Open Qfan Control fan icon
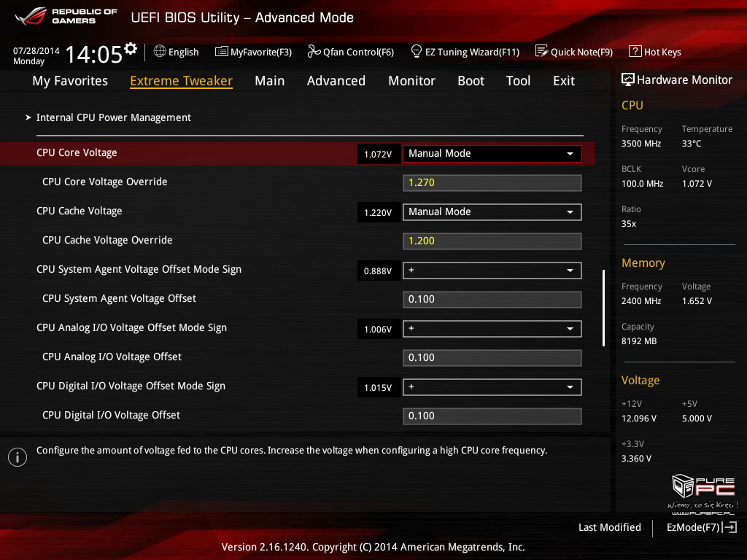Screen dimensions: 747x560 coord(314,52)
